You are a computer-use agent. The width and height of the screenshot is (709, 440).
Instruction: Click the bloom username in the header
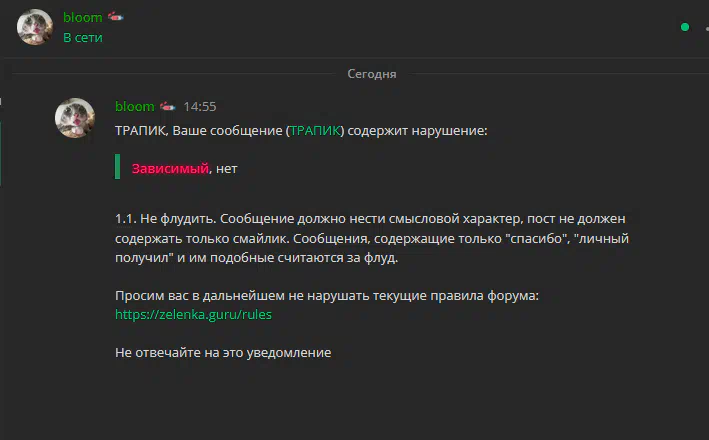click(83, 18)
